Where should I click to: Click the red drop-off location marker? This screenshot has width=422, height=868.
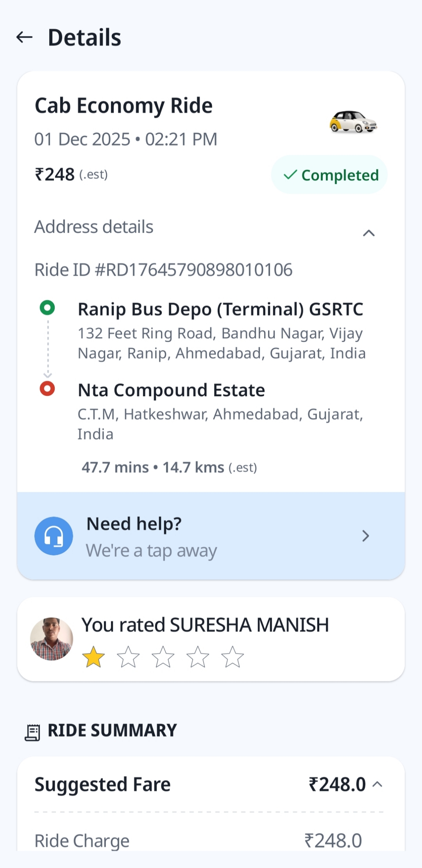pos(47,389)
